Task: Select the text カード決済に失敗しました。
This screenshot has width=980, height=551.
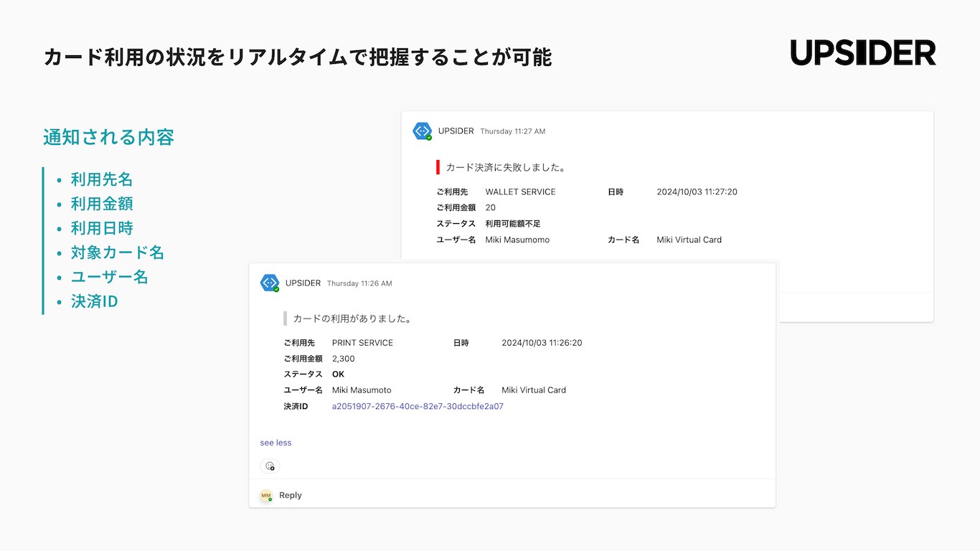Action: point(507,167)
